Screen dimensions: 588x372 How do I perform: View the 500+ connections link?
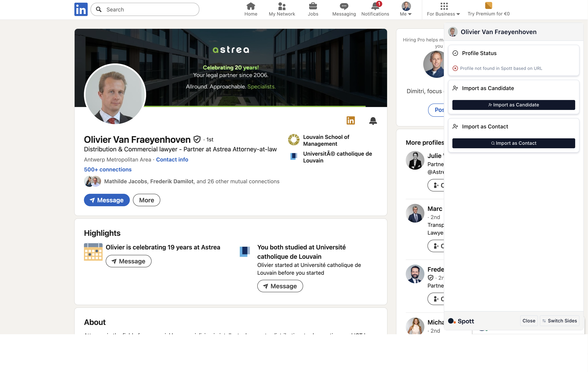(x=108, y=169)
